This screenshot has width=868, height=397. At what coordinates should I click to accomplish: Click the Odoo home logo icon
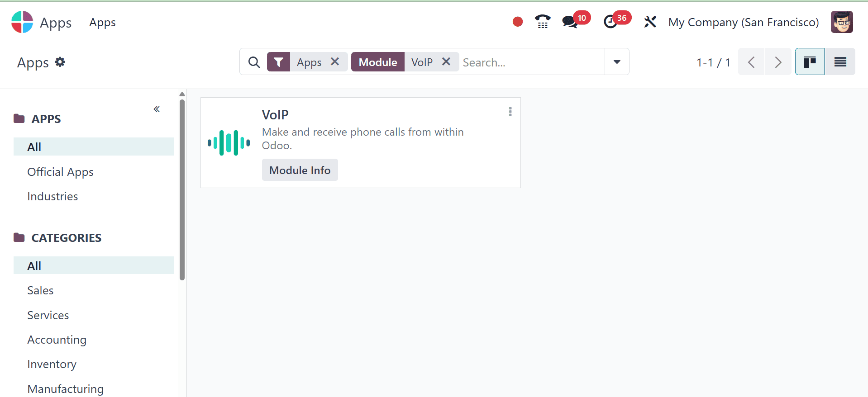[22, 22]
